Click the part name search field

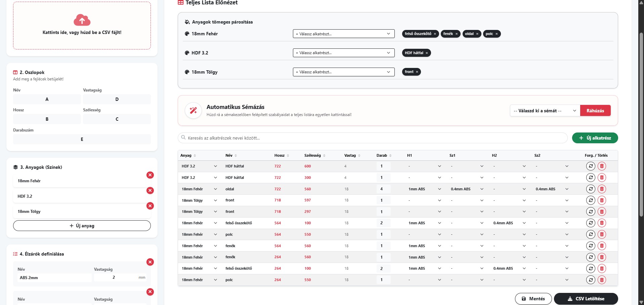pos(373,138)
